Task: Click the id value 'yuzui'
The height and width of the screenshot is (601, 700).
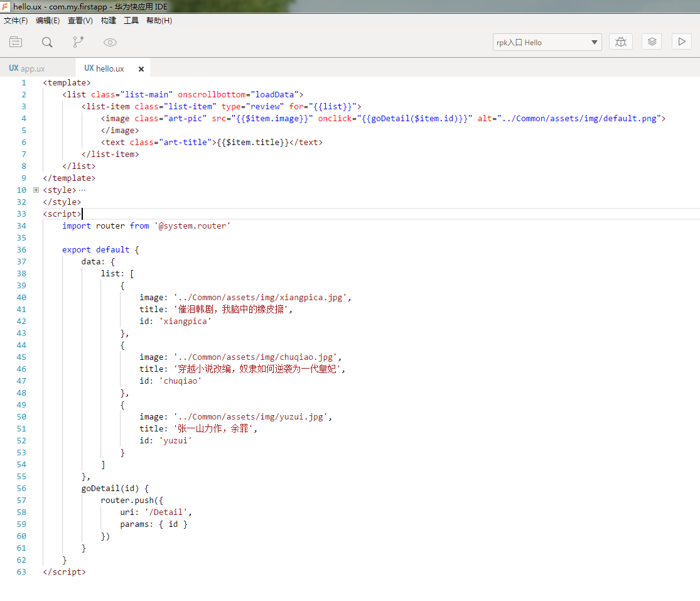Action: coord(175,440)
